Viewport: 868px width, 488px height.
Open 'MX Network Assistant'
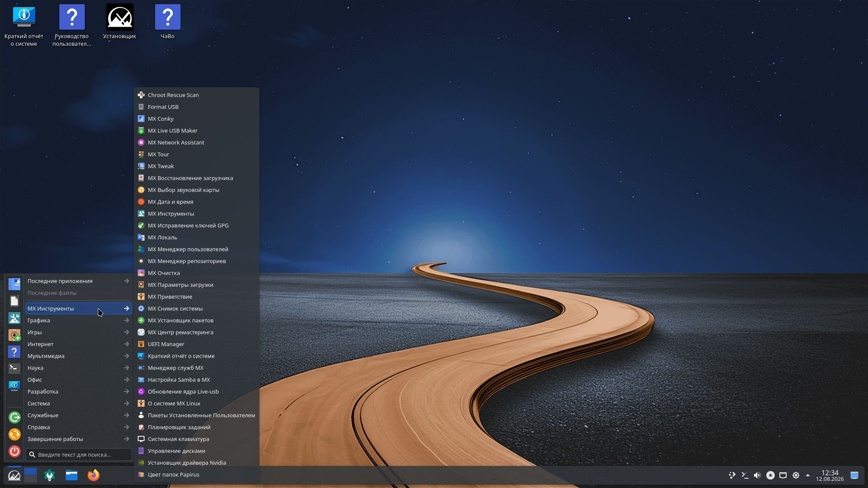(x=197, y=142)
